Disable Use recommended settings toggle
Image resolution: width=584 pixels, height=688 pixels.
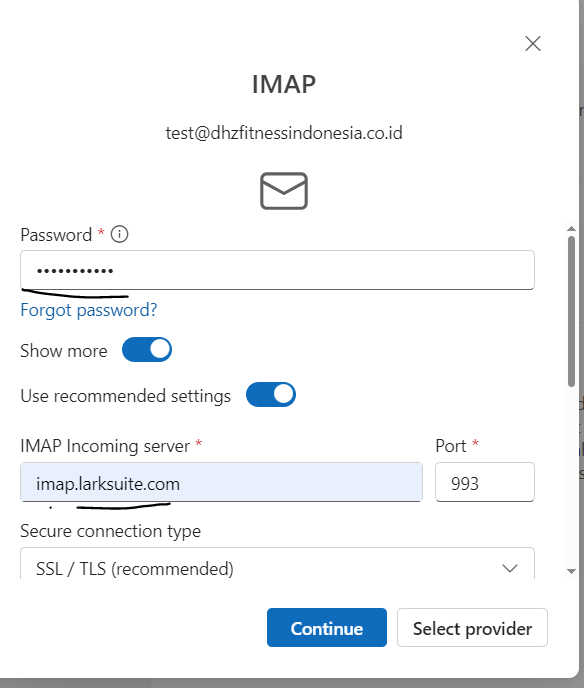[271, 394]
